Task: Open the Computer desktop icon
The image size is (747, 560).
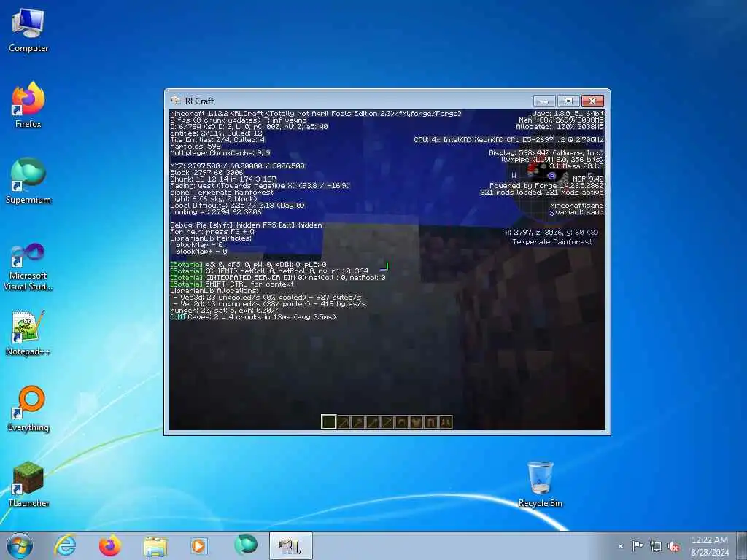Action: [x=28, y=31]
